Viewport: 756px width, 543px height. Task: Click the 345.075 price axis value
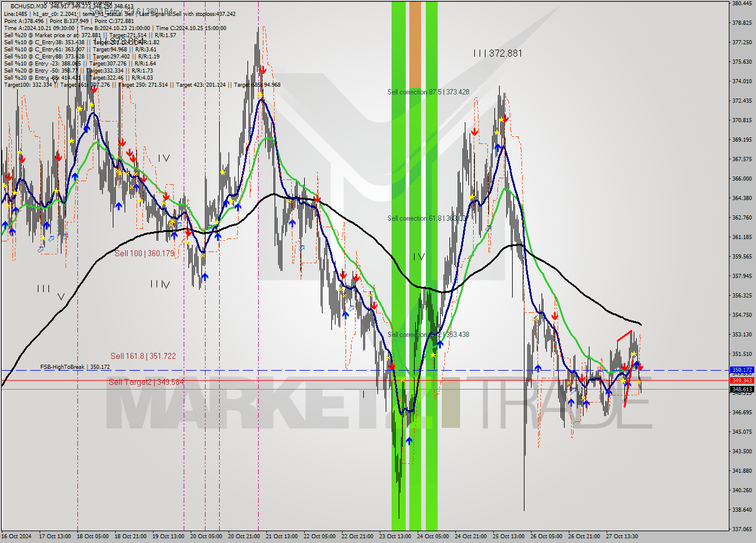[742, 431]
